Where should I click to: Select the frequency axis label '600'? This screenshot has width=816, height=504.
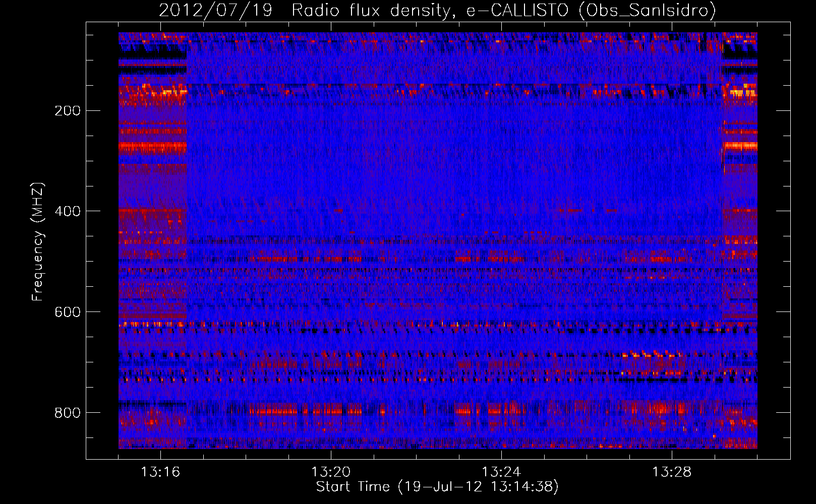(68, 312)
